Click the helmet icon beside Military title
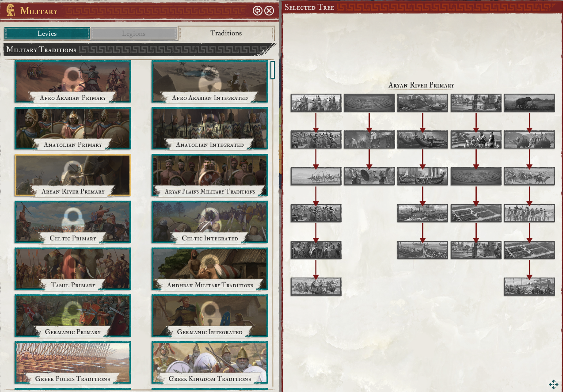This screenshot has width=563, height=392. [11, 10]
